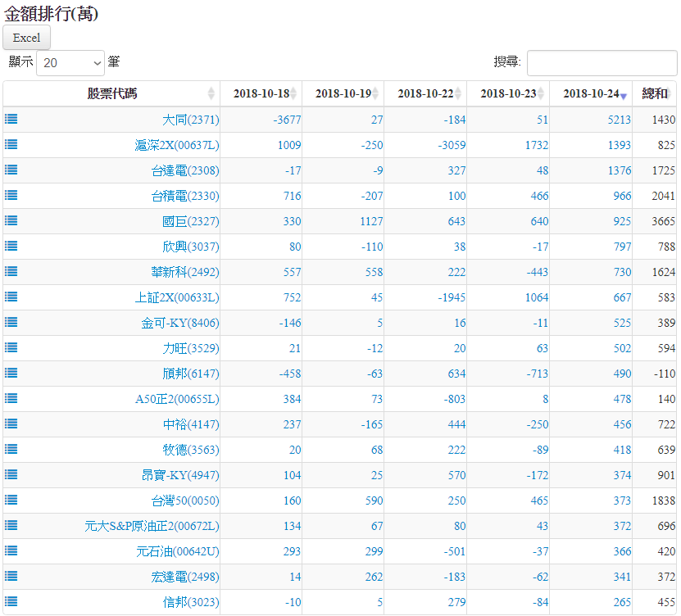Screen dimensions: 681x616
Task: Click the list icon beside 台灣50(0050)
Action: click(x=11, y=500)
